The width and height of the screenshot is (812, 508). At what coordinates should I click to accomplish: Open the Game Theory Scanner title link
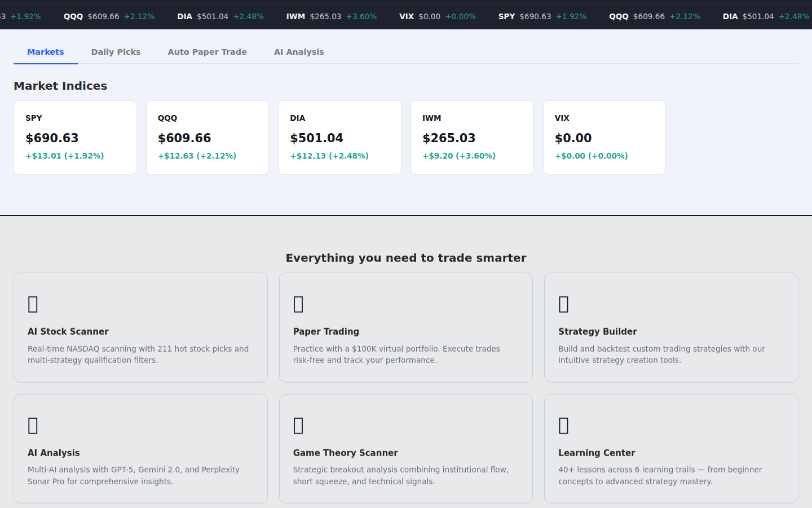click(x=345, y=453)
